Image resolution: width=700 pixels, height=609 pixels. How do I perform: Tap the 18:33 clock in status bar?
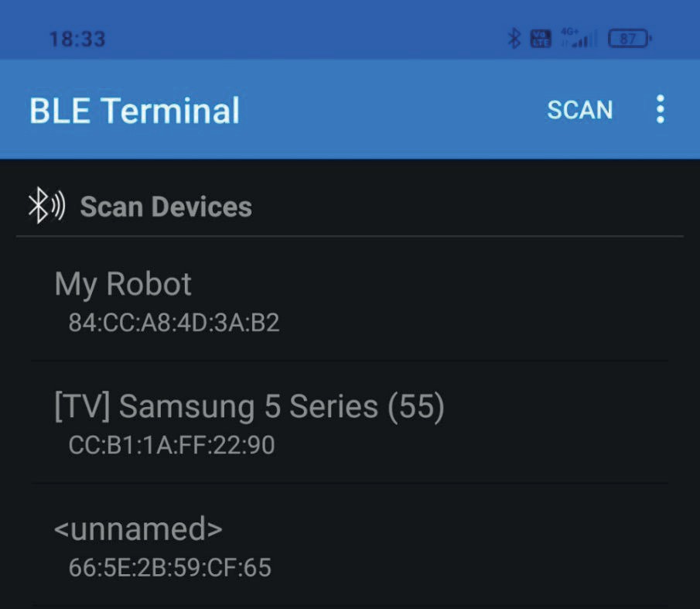(77, 39)
